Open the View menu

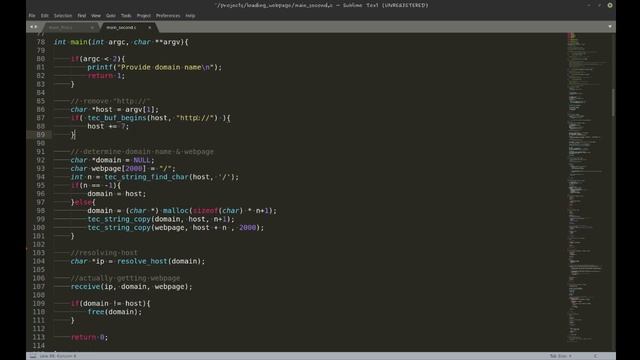96,16
